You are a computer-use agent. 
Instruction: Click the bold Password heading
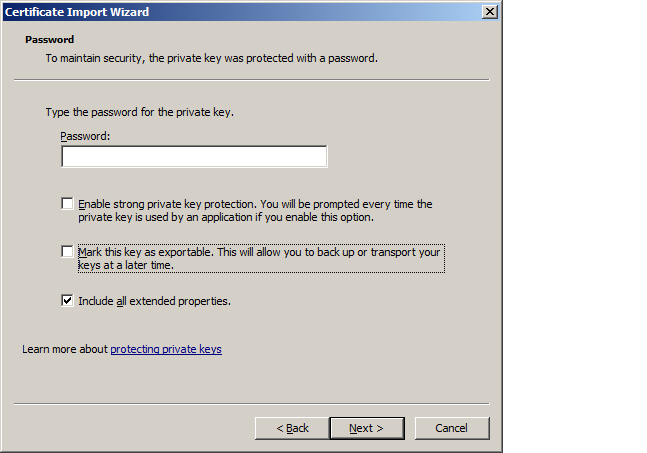(50, 40)
